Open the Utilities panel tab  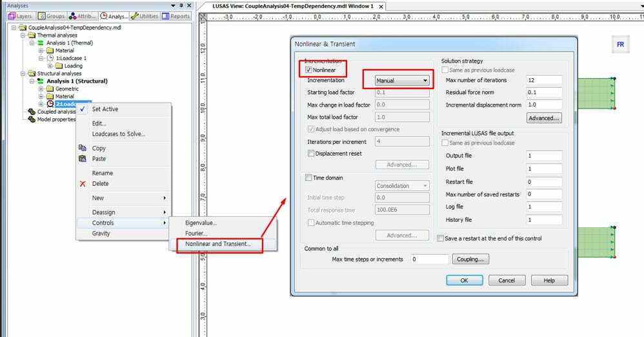pyautogui.click(x=145, y=16)
